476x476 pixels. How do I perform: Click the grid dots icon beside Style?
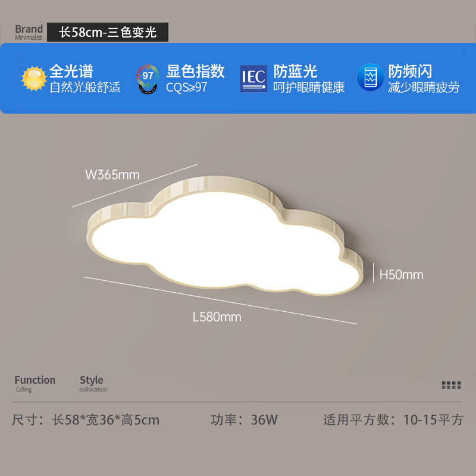coord(451,385)
